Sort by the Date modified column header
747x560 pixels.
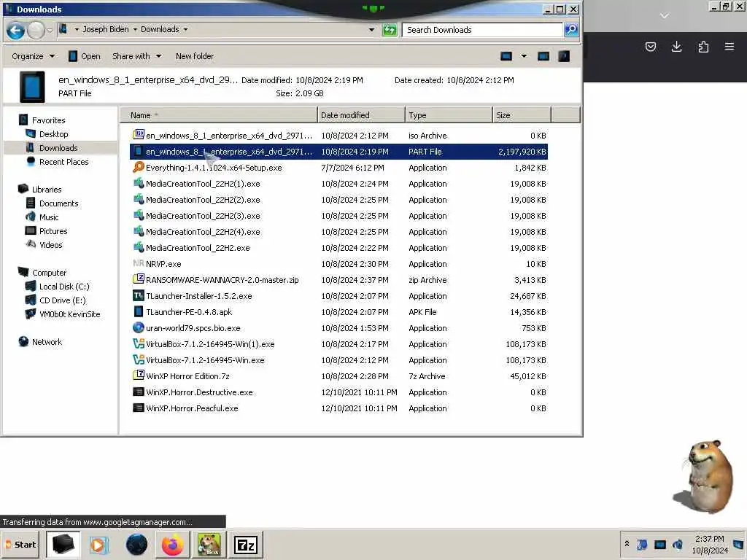(361, 114)
